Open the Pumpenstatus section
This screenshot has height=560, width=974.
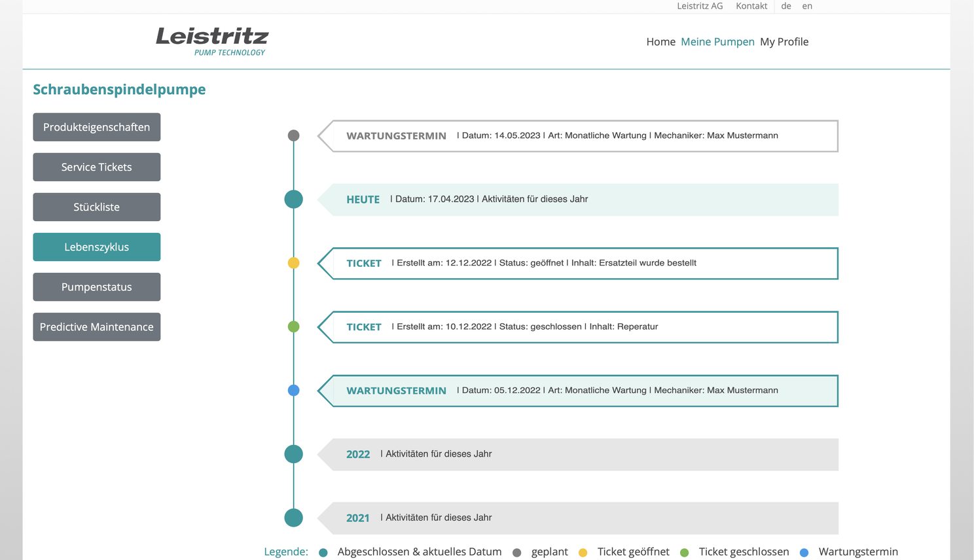click(x=97, y=287)
